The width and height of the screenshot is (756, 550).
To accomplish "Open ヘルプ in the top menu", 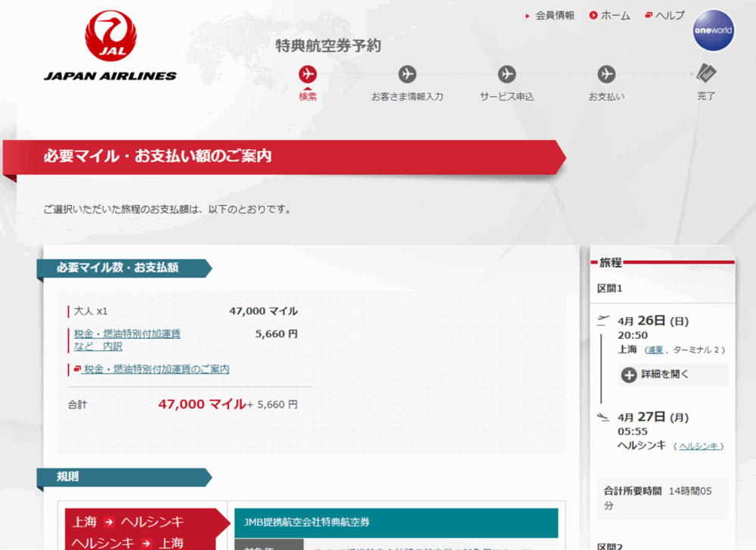I will 669,15.
